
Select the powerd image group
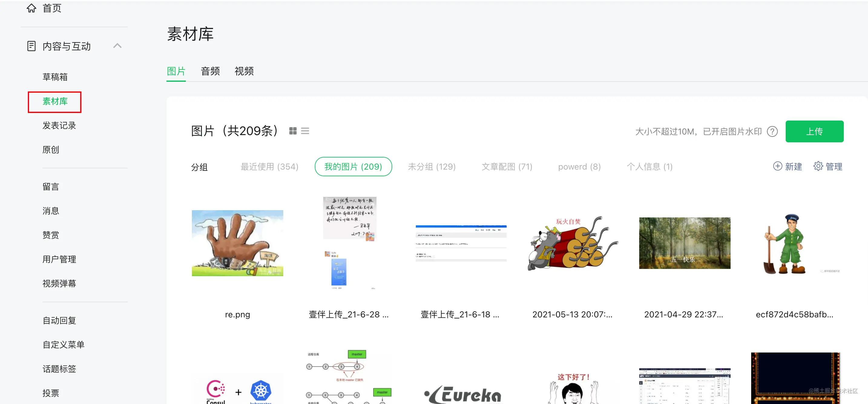point(579,166)
